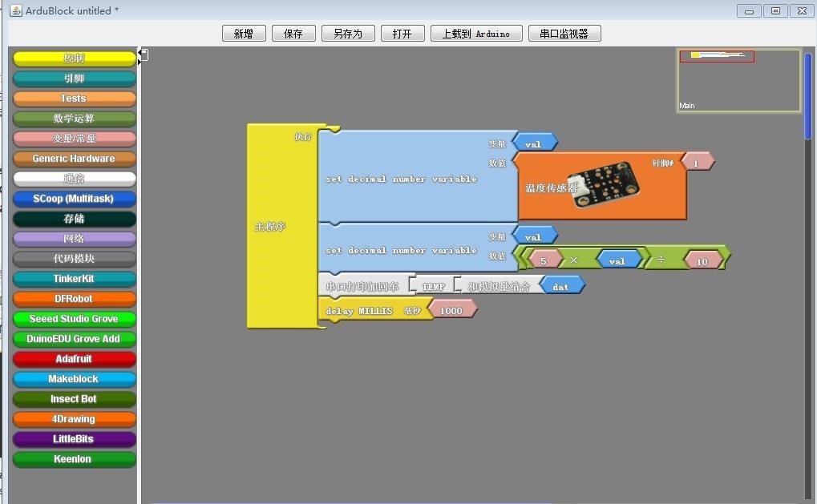Viewport: 817px width, 504px height.
Task: Select the set-variable block holding the temperature sensor
Action: pyautogui.click(x=418, y=176)
